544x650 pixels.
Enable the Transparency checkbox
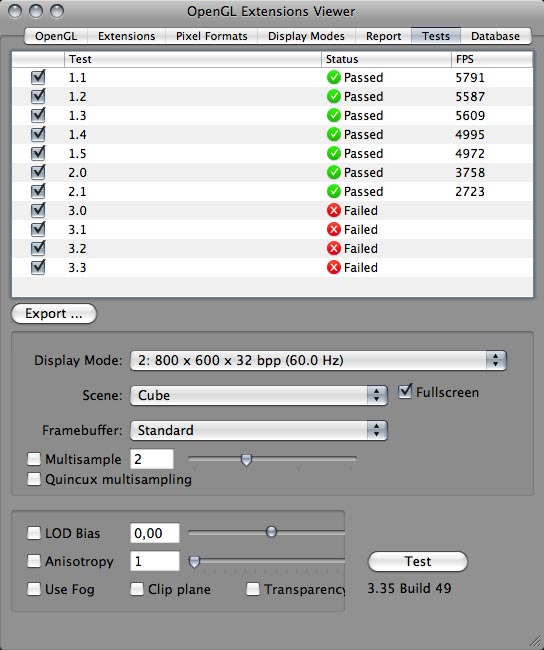(x=253, y=589)
